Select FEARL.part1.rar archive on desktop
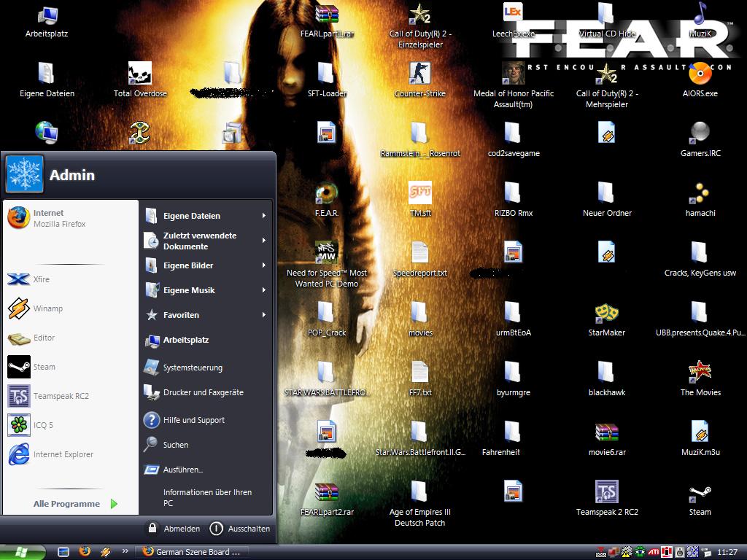 327,23
